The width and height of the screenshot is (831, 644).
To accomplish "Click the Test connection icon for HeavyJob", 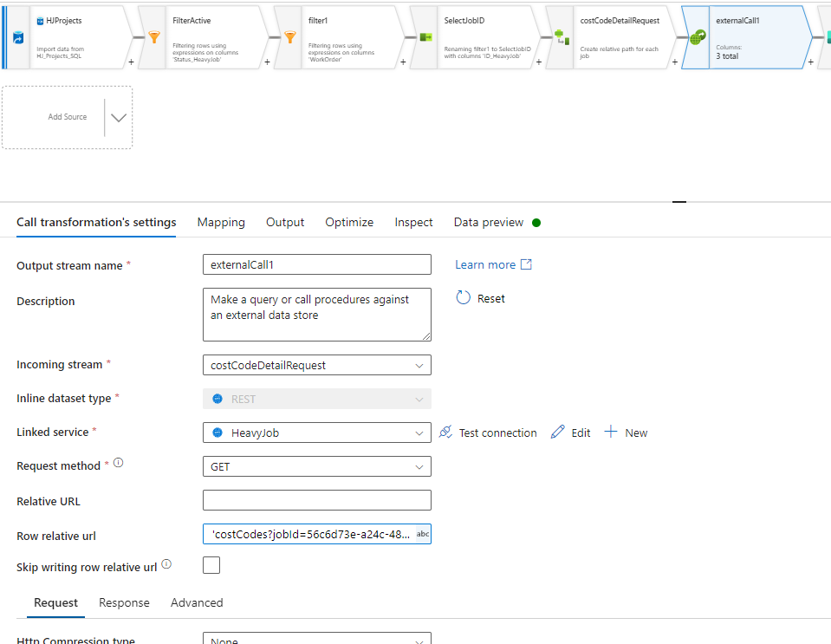I will [445, 432].
